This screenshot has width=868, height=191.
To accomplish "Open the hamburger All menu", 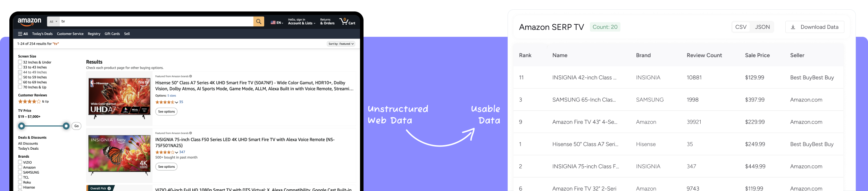I will click(23, 34).
